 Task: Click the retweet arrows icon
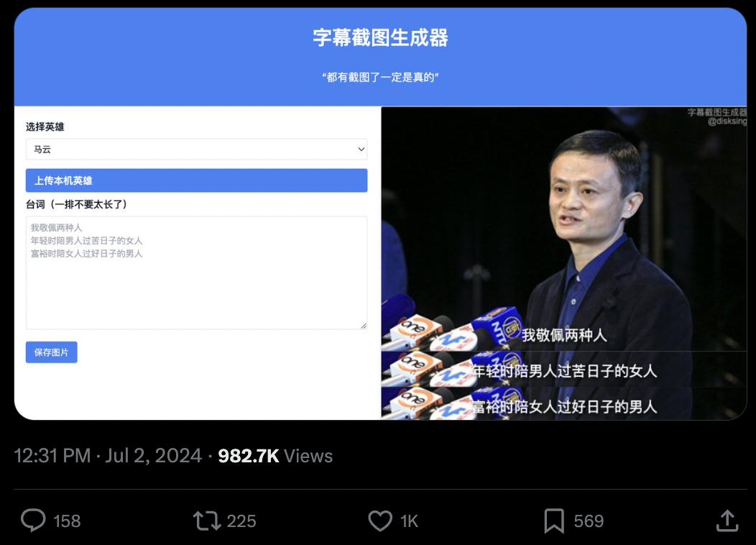pyautogui.click(x=207, y=521)
